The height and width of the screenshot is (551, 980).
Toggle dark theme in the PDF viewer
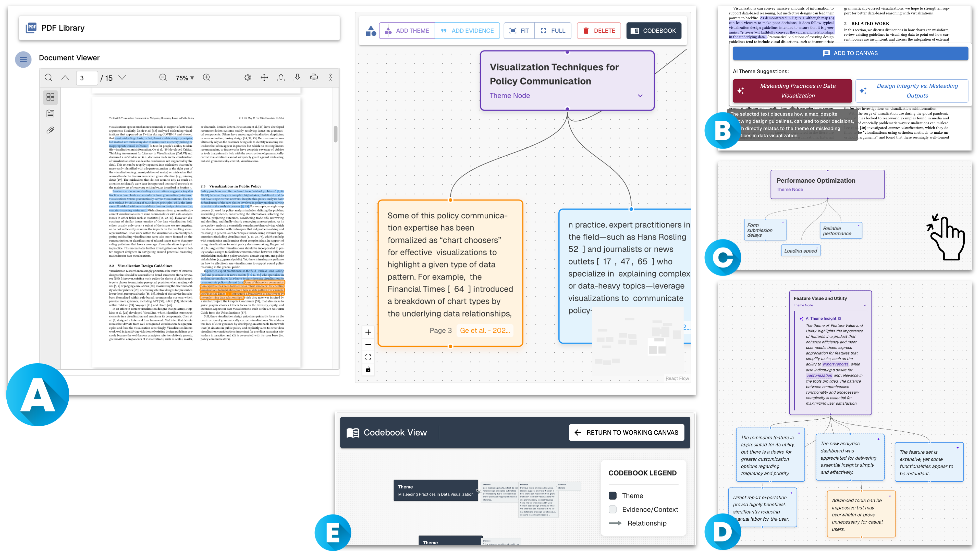pos(248,78)
